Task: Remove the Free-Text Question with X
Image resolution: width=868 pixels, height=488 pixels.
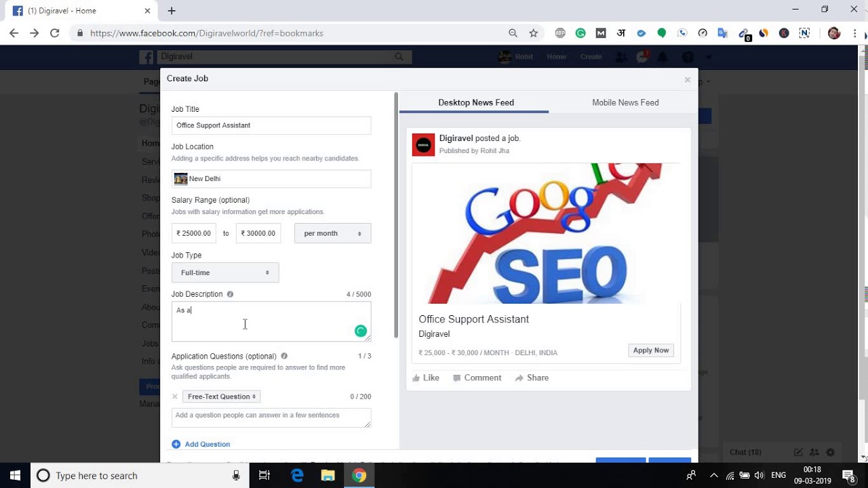Action: (175, 396)
